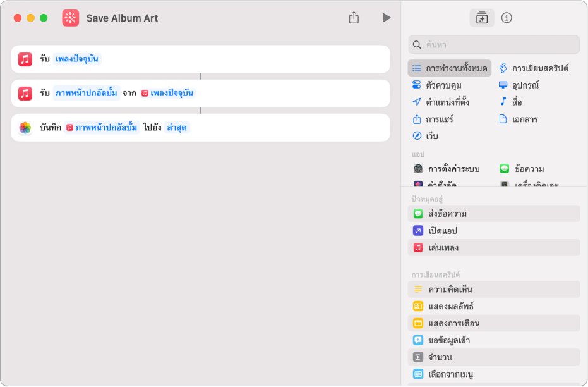
Task: Select การทำงานทั้งหมด category
Action: [450, 68]
